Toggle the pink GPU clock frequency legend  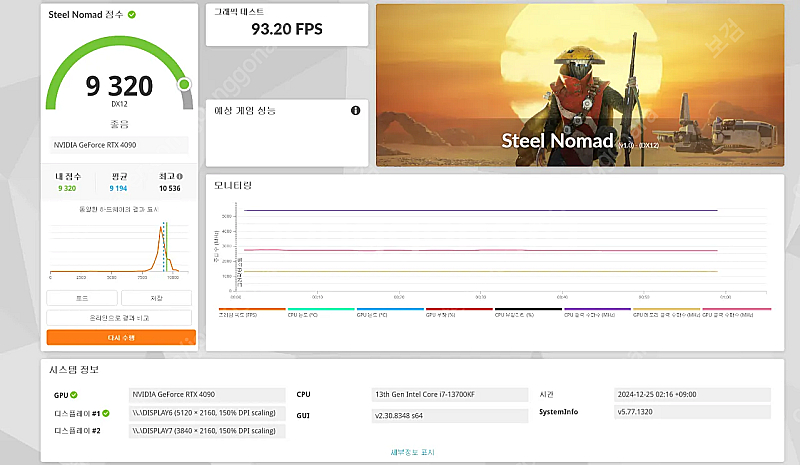pyautogui.click(x=736, y=312)
